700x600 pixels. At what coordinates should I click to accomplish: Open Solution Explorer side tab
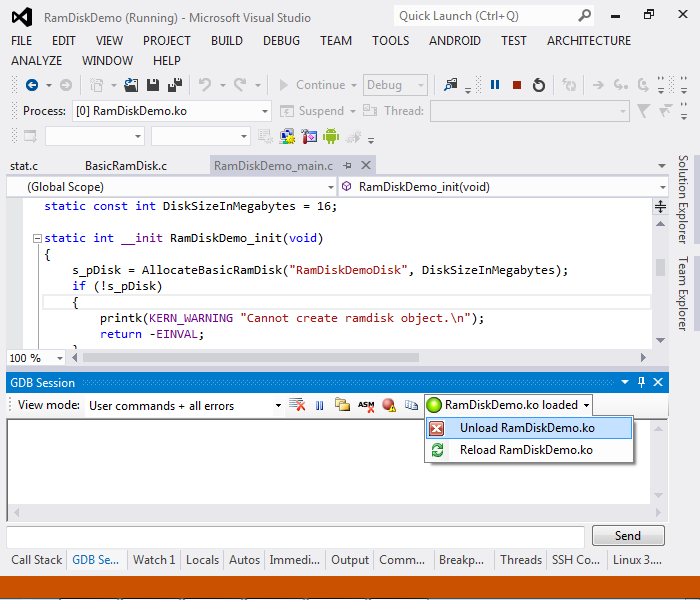(683, 199)
